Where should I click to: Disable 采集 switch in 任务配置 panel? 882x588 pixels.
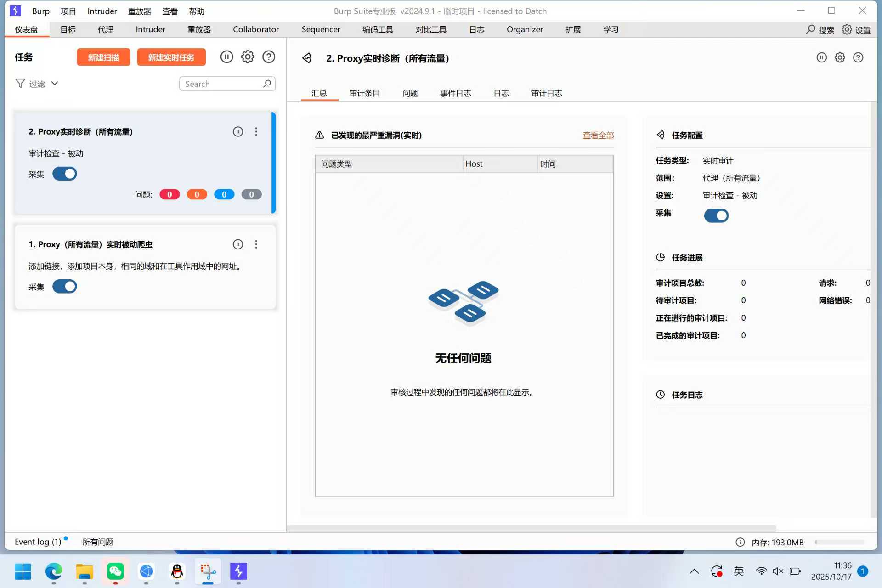click(716, 215)
